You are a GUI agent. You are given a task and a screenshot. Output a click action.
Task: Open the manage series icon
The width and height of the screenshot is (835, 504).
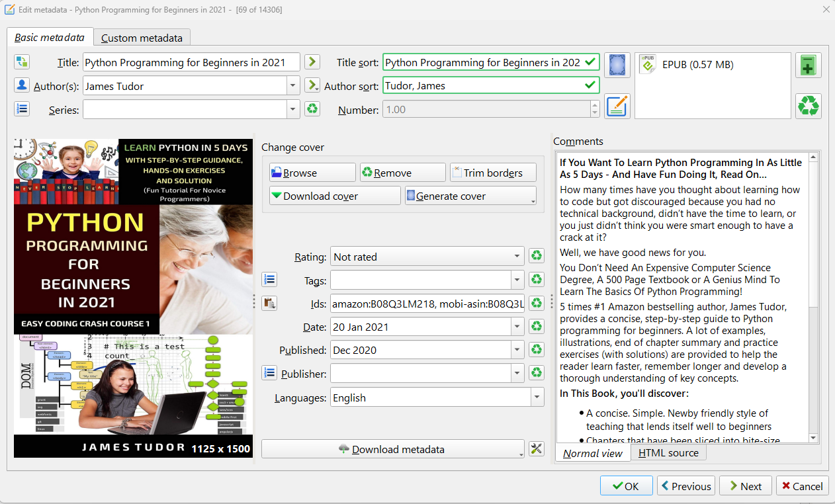22,109
